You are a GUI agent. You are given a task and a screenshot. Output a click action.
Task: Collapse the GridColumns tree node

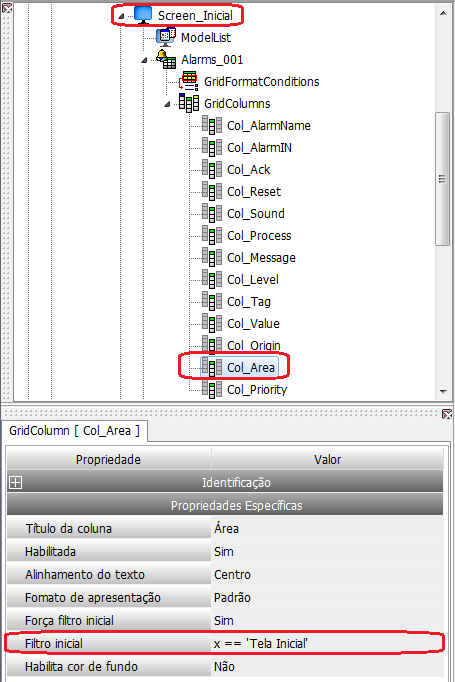pyautogui.click(x=167, y=104)
